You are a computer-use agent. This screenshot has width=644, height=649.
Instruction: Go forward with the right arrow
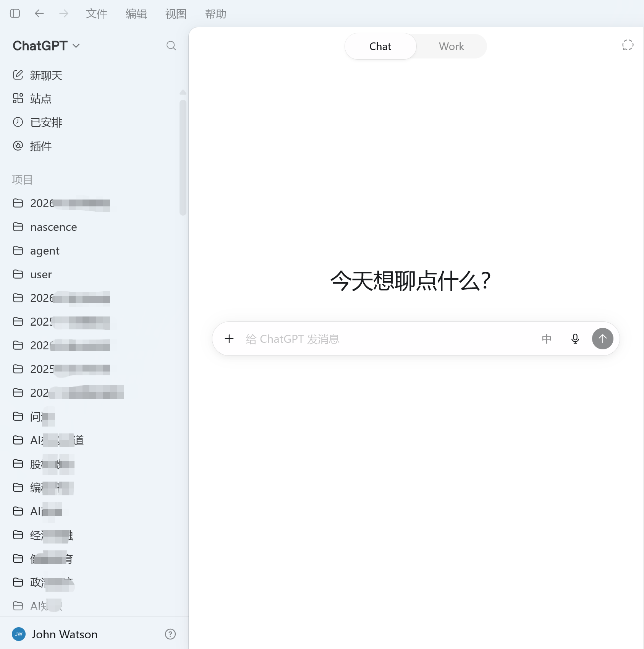coord(64,14)
